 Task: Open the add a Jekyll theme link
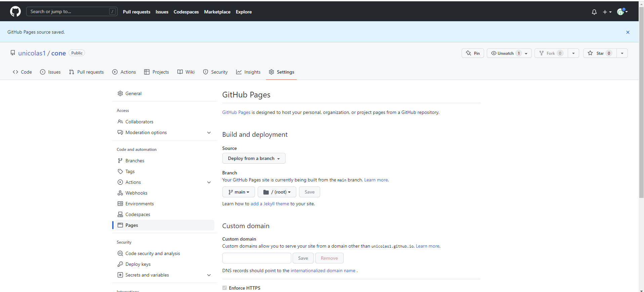pyautogui.click(x=270, y=204)
